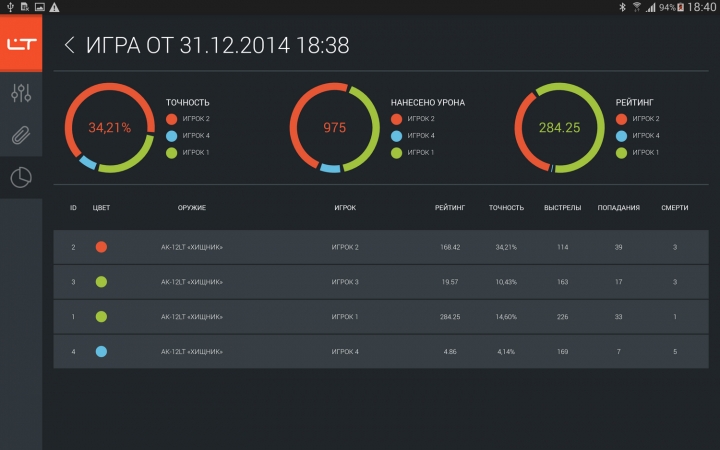Click green ИГРОК 1 swatch in РЕЙТИНГ legend
720x450 pixels.
621,153
